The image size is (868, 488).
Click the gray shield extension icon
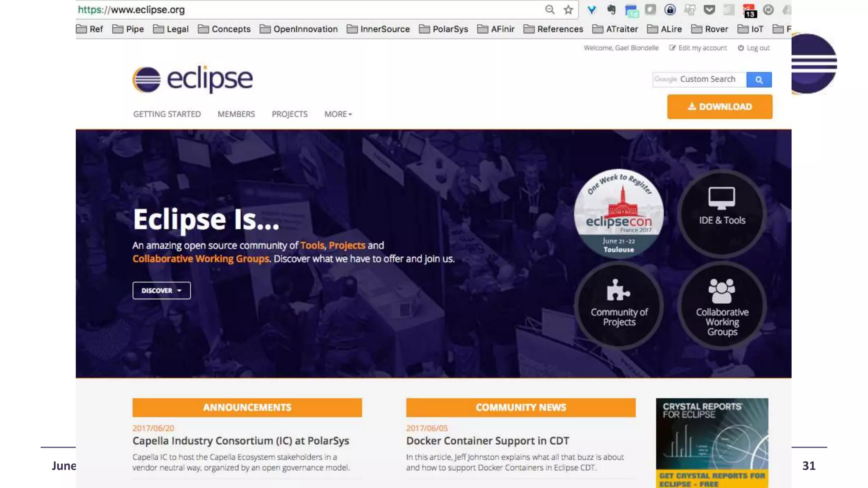[651, 10]
